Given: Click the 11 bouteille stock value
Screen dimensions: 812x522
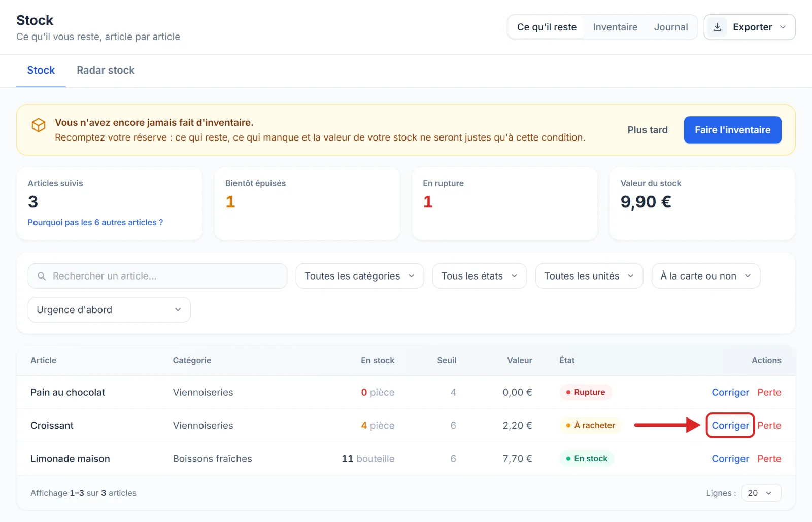Looking at the screenshot, I should tap(368, 459).
